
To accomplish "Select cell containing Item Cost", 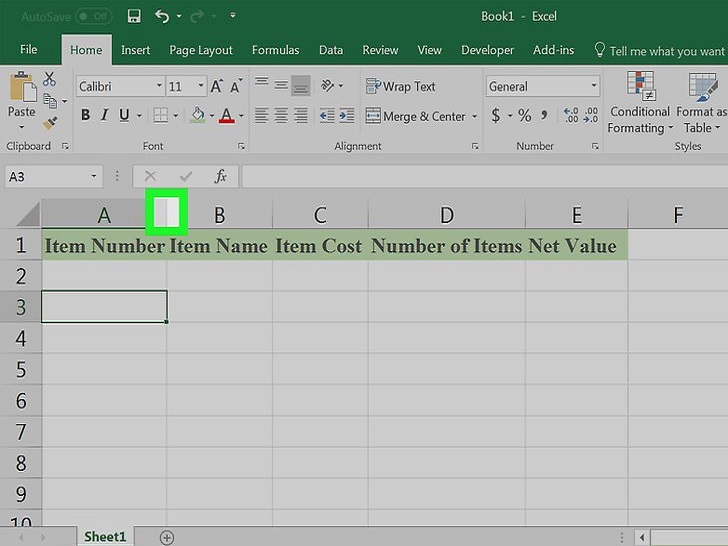I will [320, 246].
